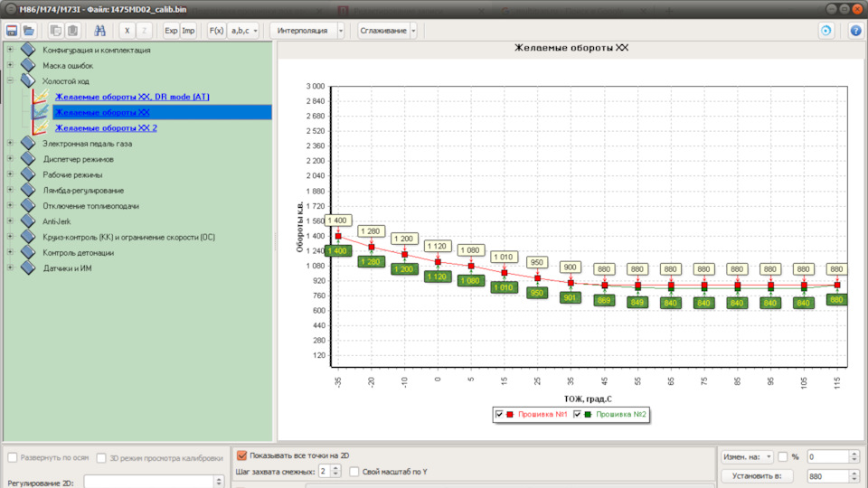The height and width of the screenshot is (488, 868).
Task: Click the blue refresh icon
Action: (x=826, y=31)
